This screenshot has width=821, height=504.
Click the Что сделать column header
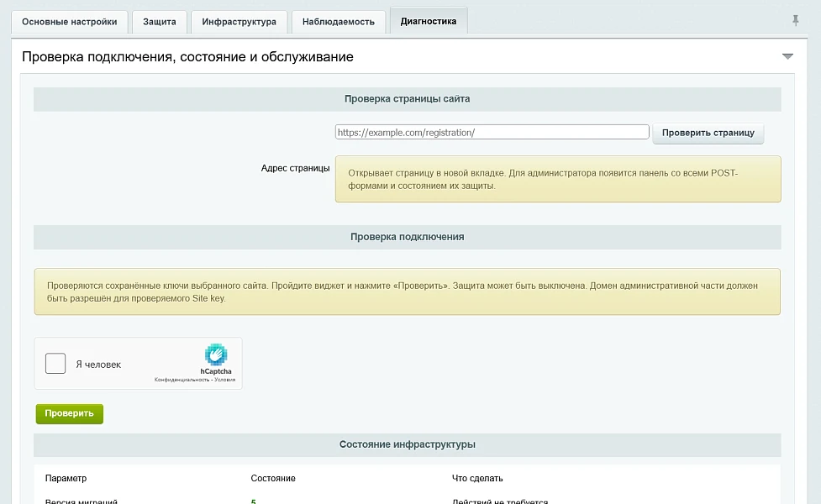click(477, 478)
